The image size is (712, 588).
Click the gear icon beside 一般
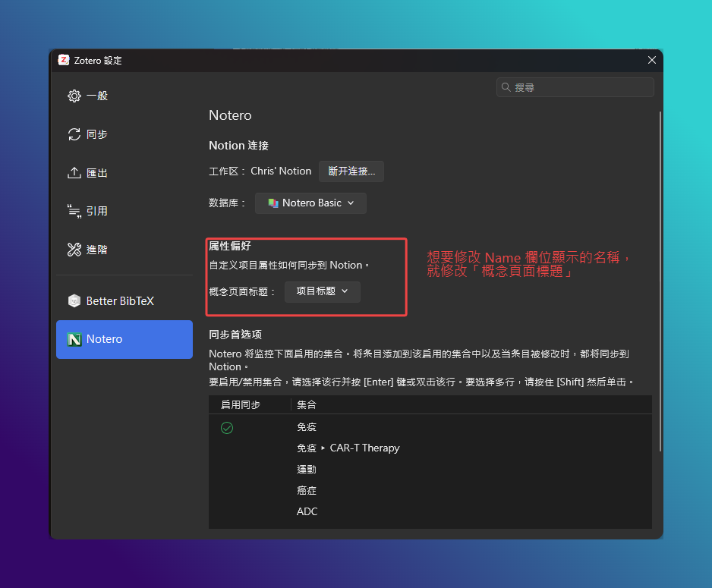click(x=74, y=96)
